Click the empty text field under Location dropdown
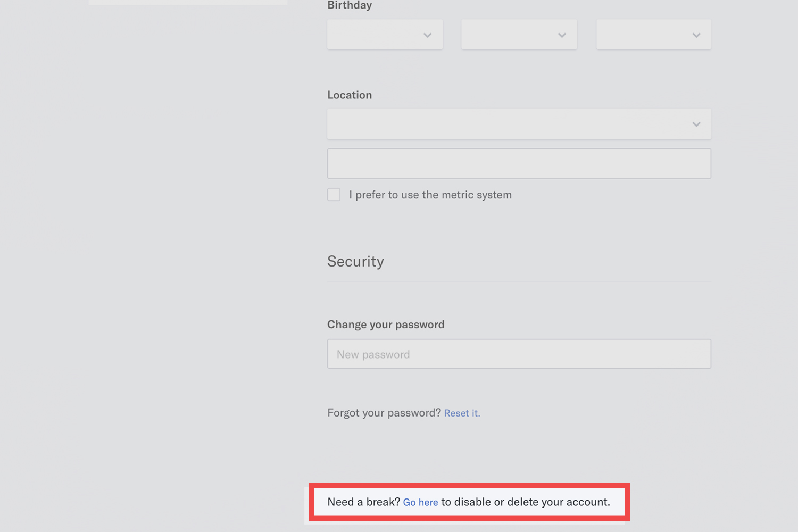This screenshot has height=532, width=798. (519, 164)
